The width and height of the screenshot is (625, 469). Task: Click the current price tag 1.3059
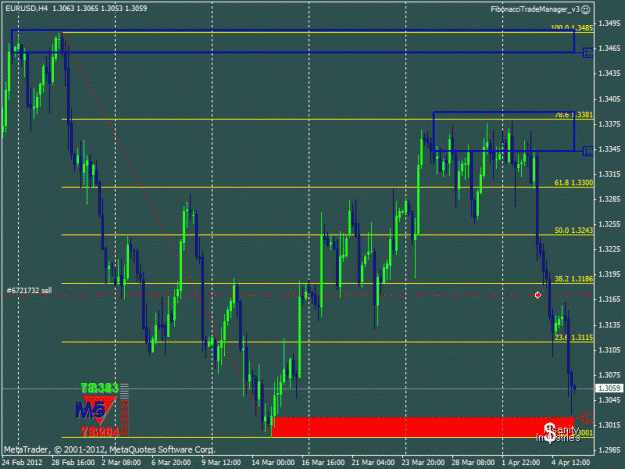click(609, 388)
